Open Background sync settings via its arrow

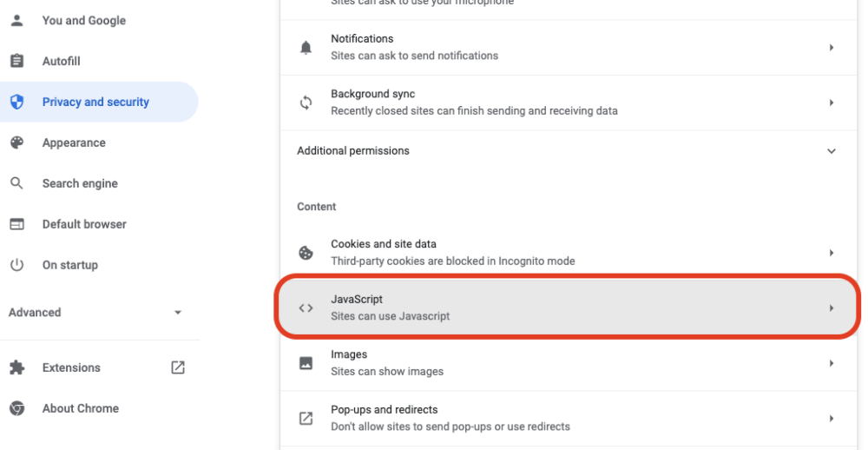click(x=832, y=103)
